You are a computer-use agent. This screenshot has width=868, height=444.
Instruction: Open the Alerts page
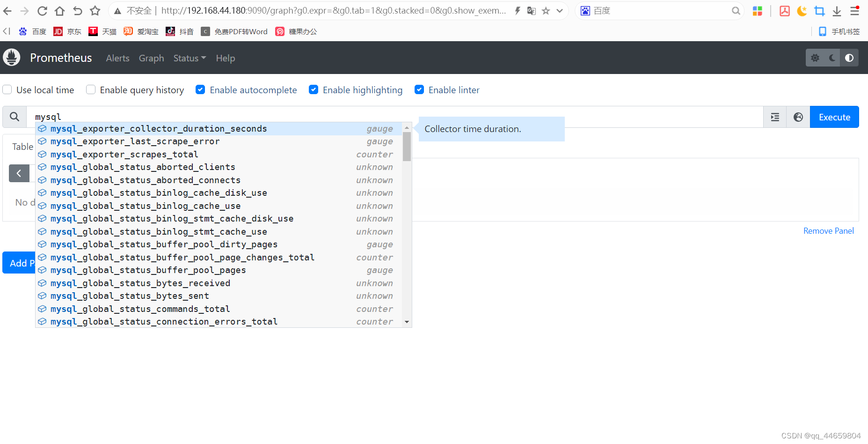click(117, 58)
